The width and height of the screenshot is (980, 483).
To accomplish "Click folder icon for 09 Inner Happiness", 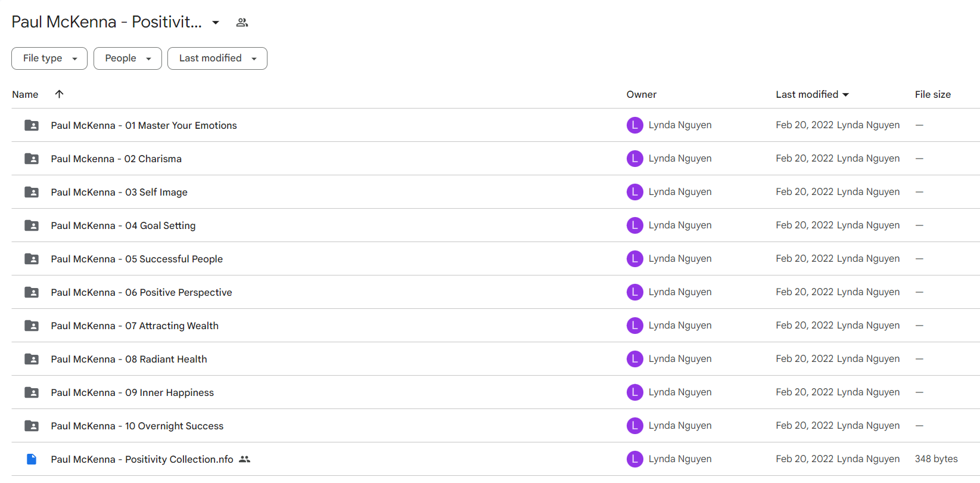I will point(32,392).
